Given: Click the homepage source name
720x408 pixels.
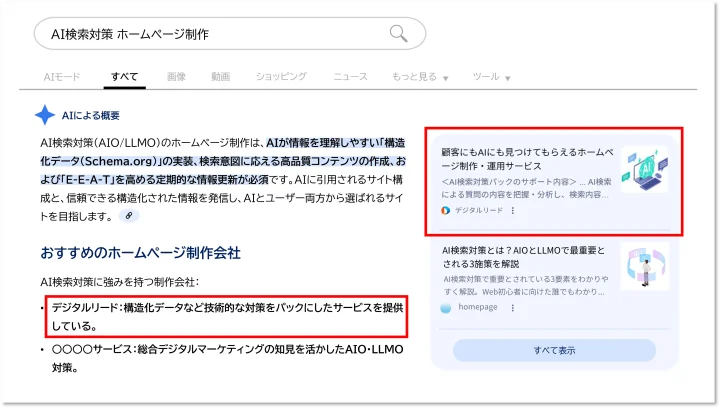Looking at the screenshot, I should tap(478, 307).
